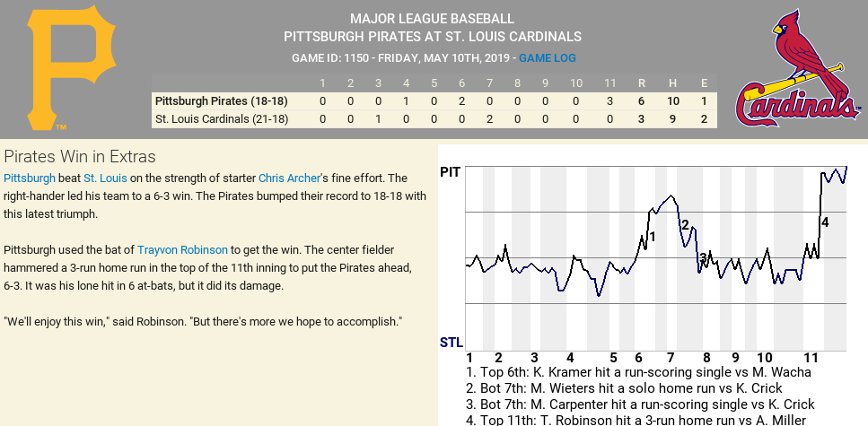Screen dimensions: 868x426
Task: Click marker 3 on win probability chart
Action: pyautogui.click(x=703, y=258)
